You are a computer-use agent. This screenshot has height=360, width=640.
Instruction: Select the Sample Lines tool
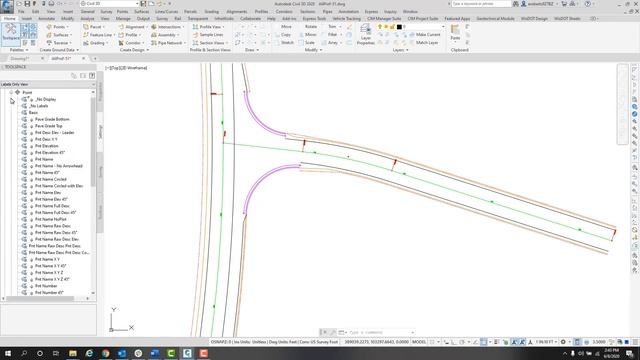point(208,35)
